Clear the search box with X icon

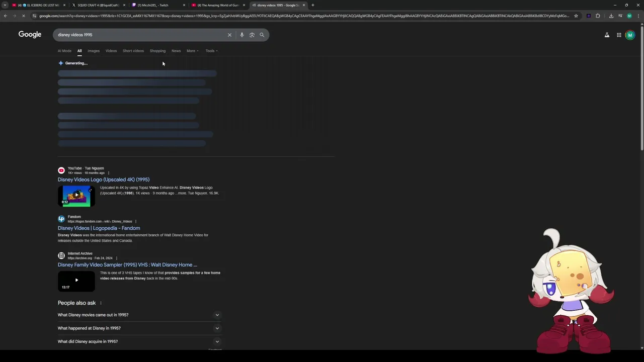point(229,35)
